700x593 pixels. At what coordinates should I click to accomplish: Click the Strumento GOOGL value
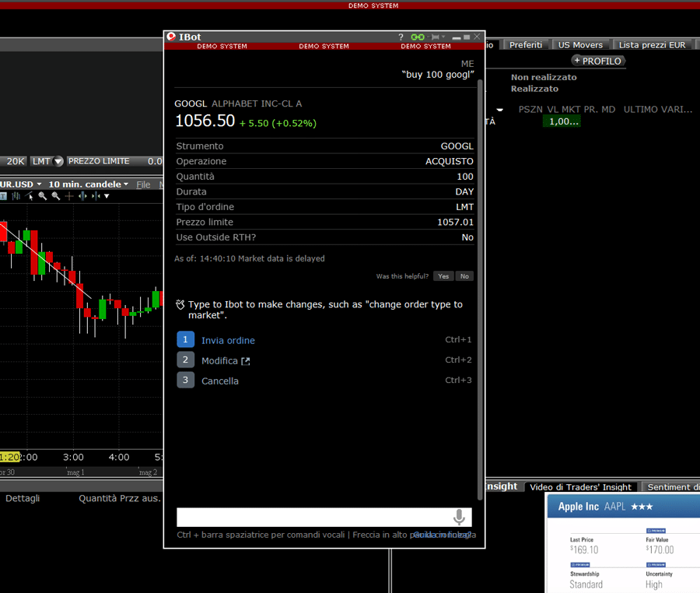(x=457, y=146)
